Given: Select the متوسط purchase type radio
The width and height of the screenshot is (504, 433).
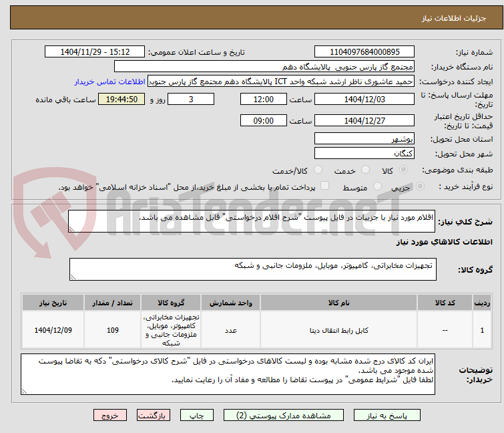Looking at the screenshot, I should pos(377,186).
